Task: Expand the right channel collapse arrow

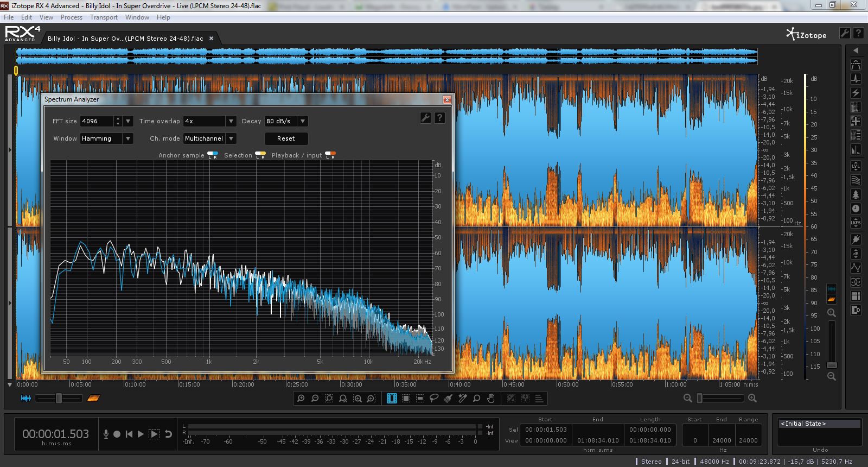Action: 10,303
